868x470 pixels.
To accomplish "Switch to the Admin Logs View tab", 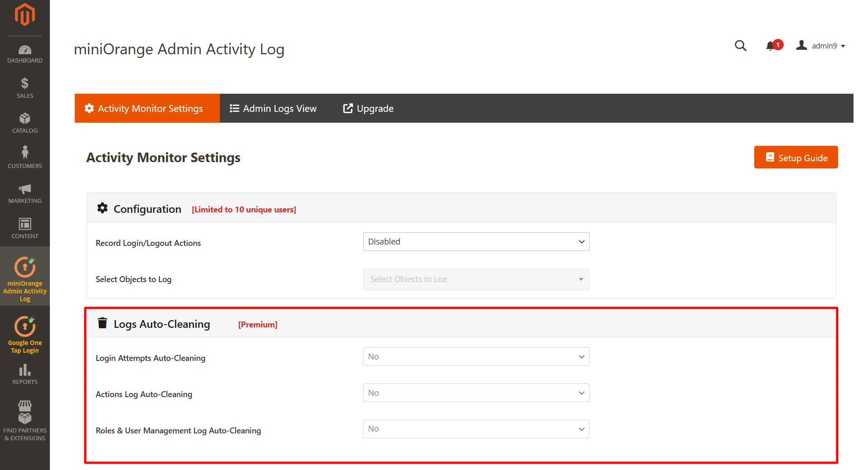I will click(273, 108).
